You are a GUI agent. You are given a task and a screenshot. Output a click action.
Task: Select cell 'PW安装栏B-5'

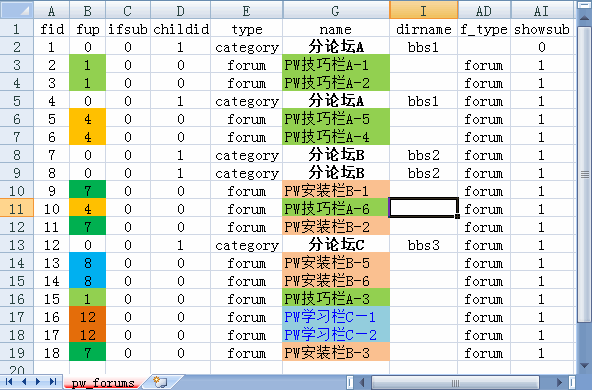point(336,262)
